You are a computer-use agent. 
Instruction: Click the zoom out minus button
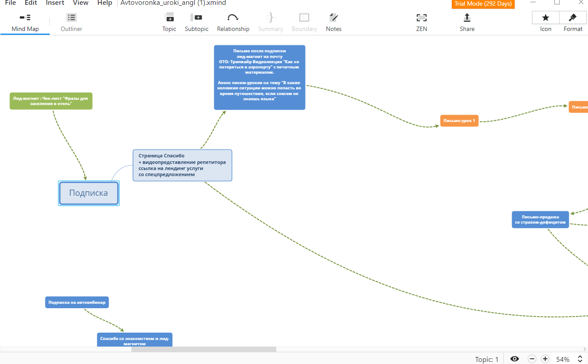point(532,359)
